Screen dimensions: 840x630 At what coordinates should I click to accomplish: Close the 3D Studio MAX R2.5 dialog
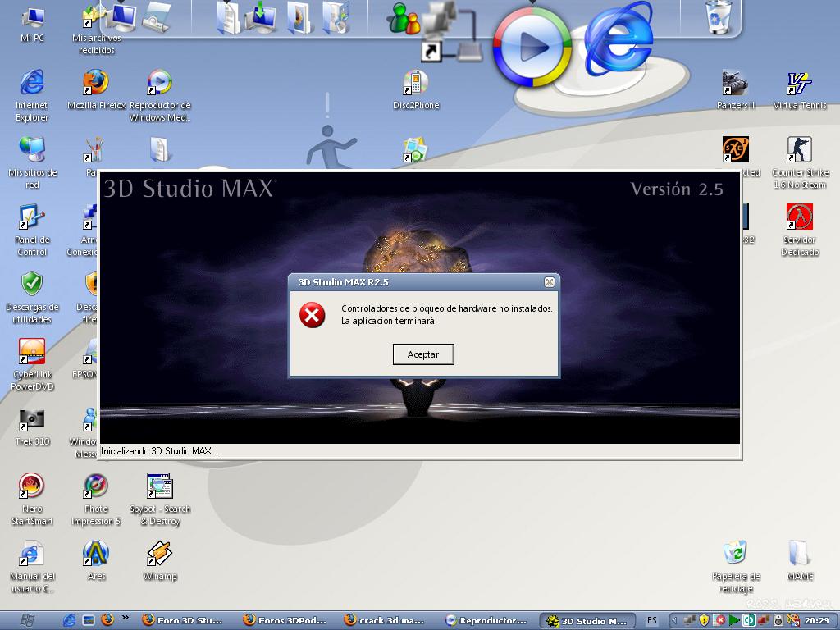pos(549,282)
